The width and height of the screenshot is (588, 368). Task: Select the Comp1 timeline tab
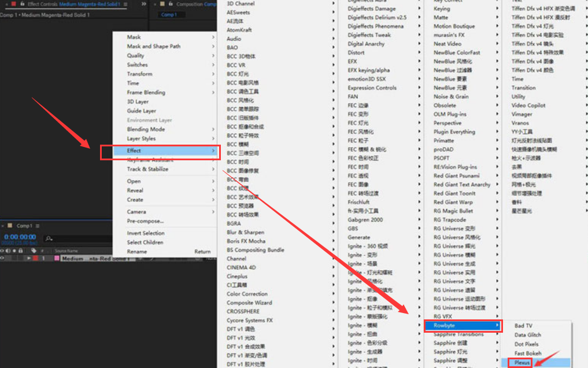24,226
